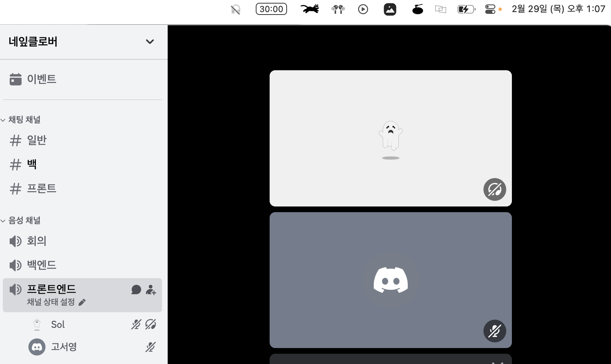The height and width of the screenshot is (364, 611).
Task: Collapse the 음성 채널 category
Action: [21, 221]
